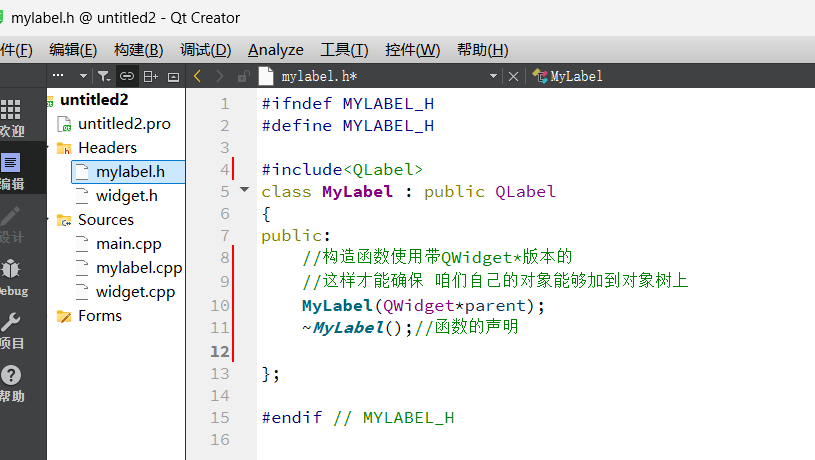Collapse the class MyLabel code fold arrow

pos(244,190)
